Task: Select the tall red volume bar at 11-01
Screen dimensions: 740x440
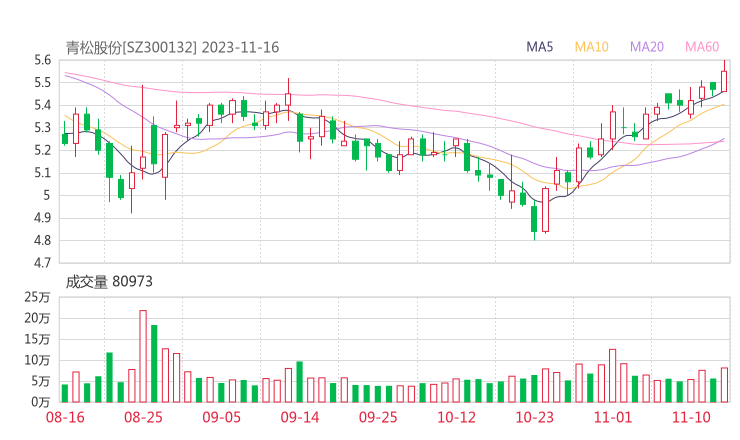Action: click(x=613, y=376)
